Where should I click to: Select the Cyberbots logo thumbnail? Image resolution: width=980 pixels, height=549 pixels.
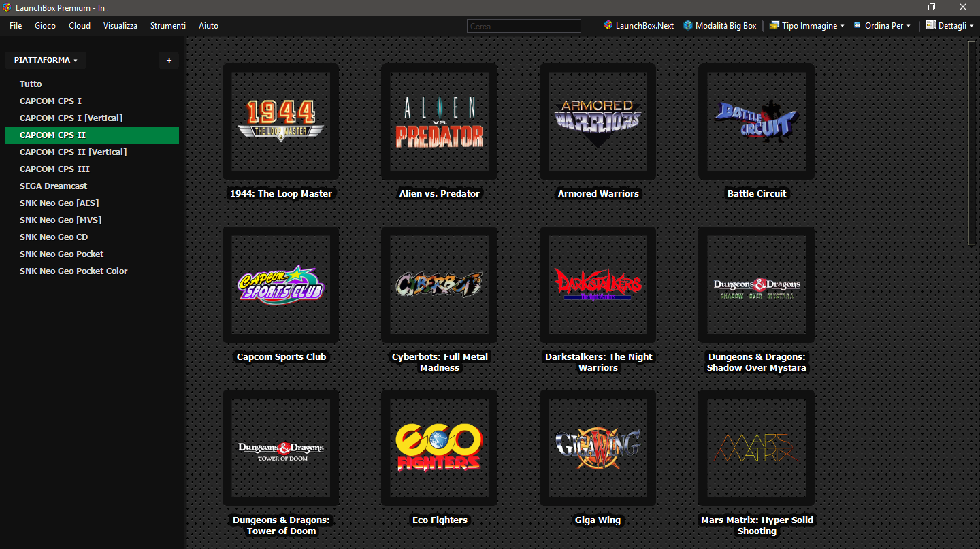(x=440, y=284)
